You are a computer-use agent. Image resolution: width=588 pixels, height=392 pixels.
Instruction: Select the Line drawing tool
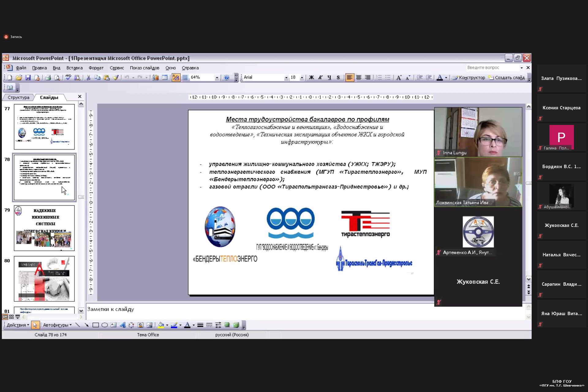click(x=77, y=325)
